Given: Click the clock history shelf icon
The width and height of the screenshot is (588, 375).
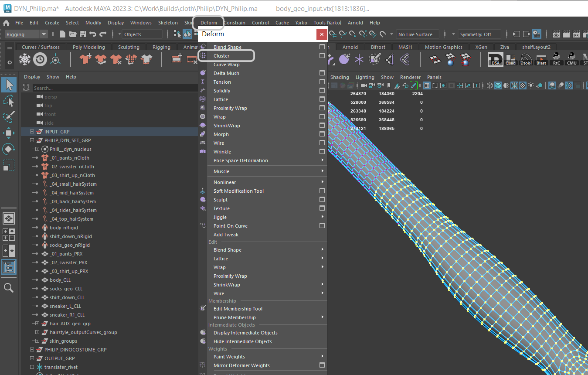Looking at the screenshot, I should tap(40, 59).
